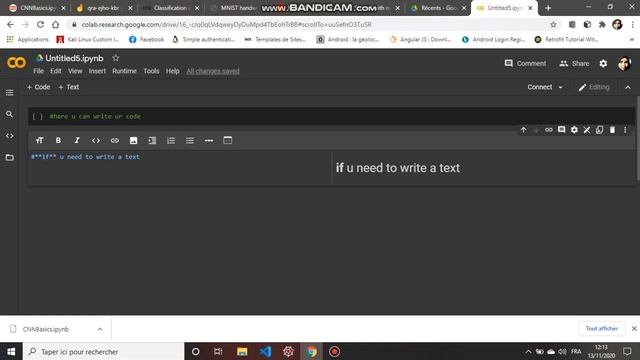This screenshot has height=360, width=640.
Task: Open the code snippets sidebar icon
Action: coord(9,136)
